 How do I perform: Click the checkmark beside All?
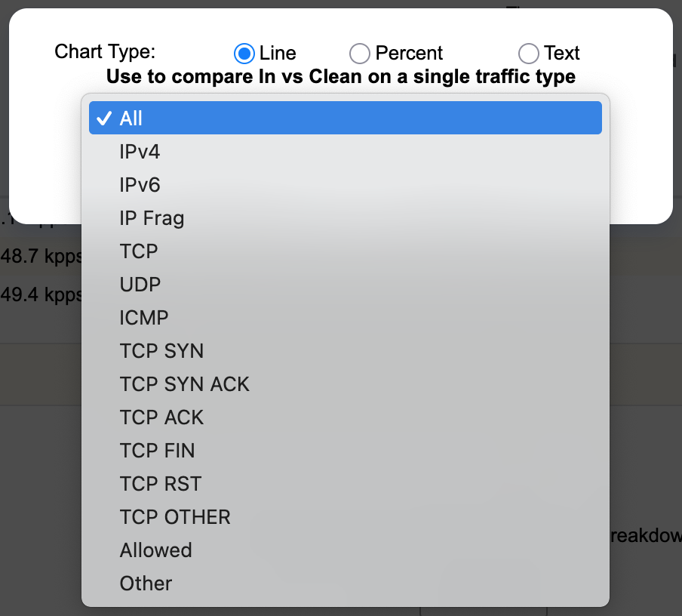coord(104,118)
